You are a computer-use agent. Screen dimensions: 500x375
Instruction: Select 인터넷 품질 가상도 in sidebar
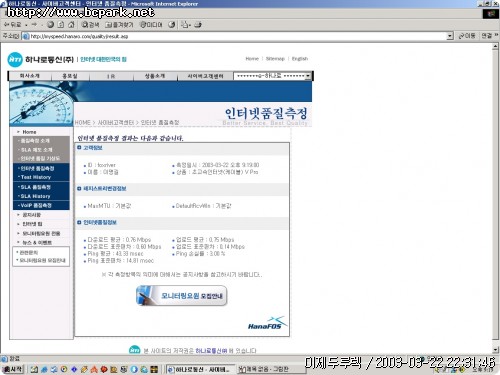[40, 159]
